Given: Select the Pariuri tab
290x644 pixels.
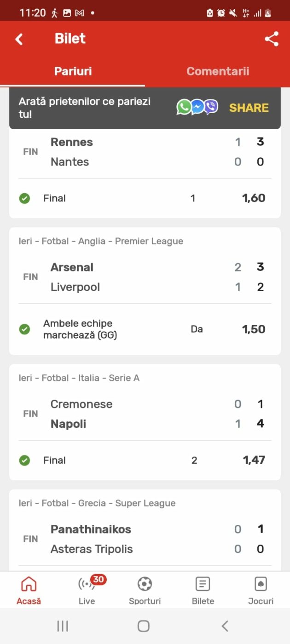Looking at the screenshot, I should click(x=73, y=71).
